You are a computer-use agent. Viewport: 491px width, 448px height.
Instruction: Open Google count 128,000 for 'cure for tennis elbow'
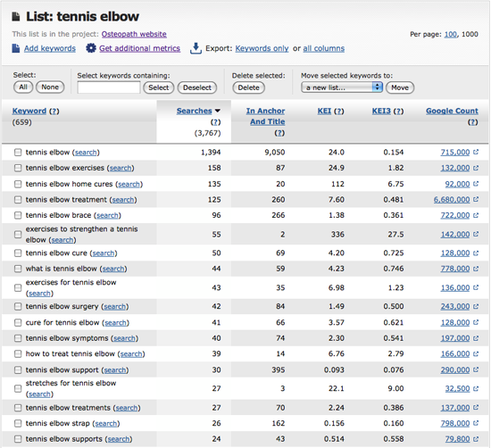tap(455, 322)
